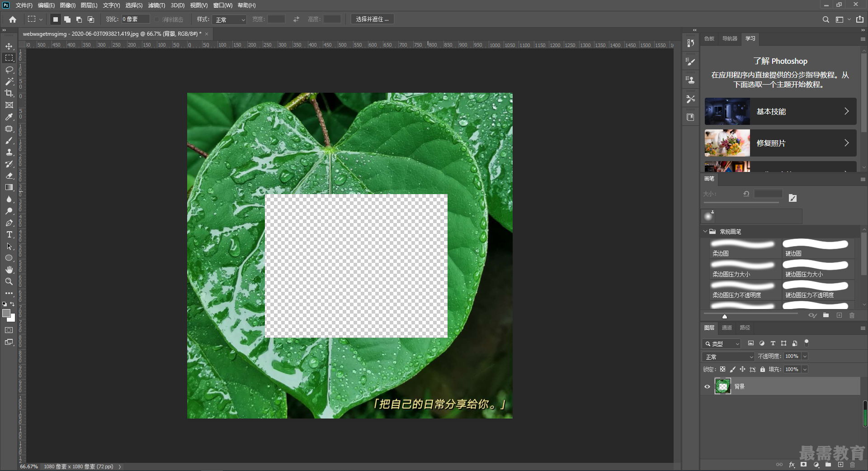Open the 不透明度 opacity dropdown arrow

[805, 357]
